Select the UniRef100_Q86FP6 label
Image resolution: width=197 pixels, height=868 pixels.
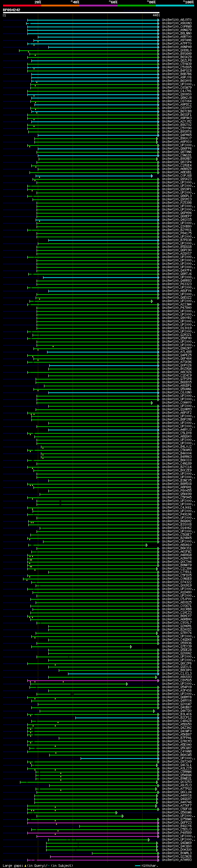pos(177,149)
